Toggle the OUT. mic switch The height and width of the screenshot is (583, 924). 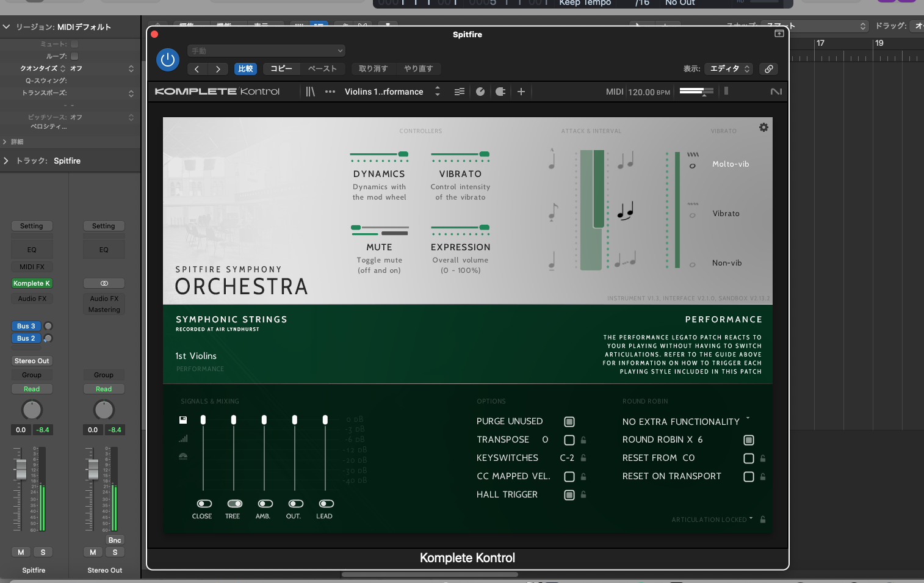point(296,504)
